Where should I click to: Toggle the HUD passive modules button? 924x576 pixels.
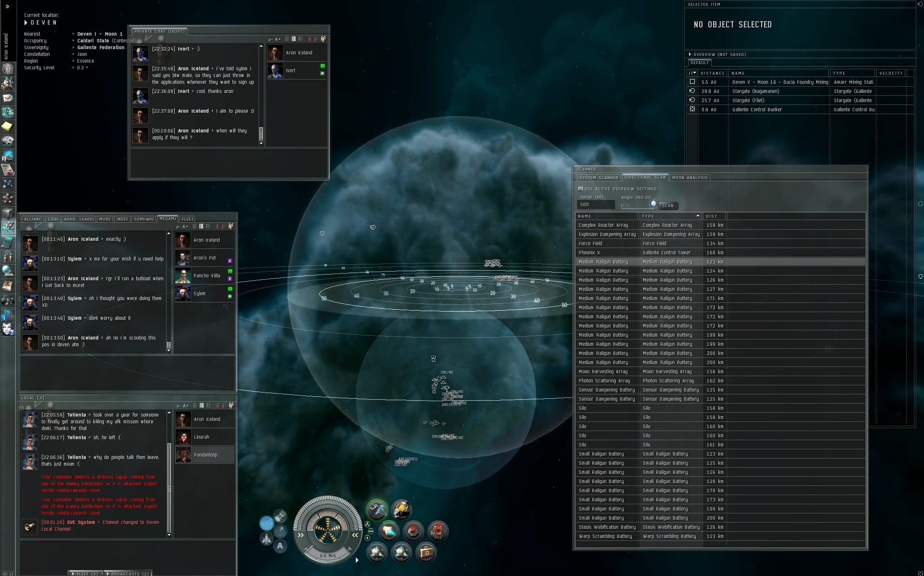[371, 531]
